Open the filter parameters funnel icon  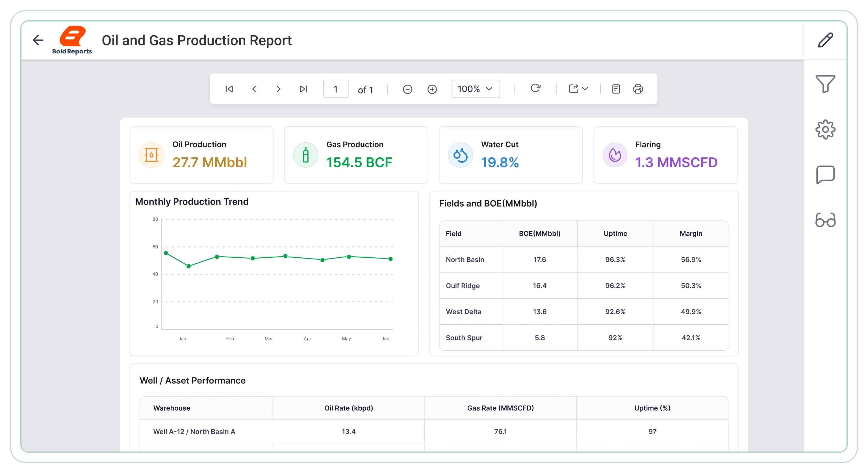coord(825,84)
